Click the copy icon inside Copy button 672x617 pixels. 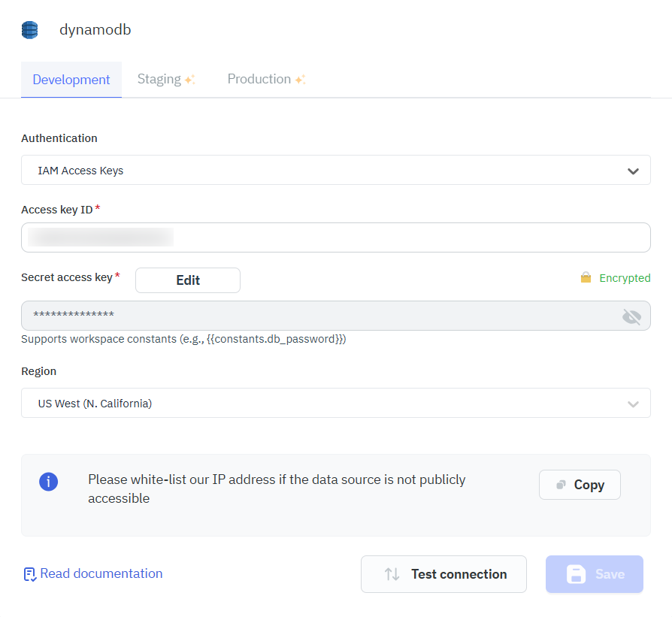coord(561,485)
